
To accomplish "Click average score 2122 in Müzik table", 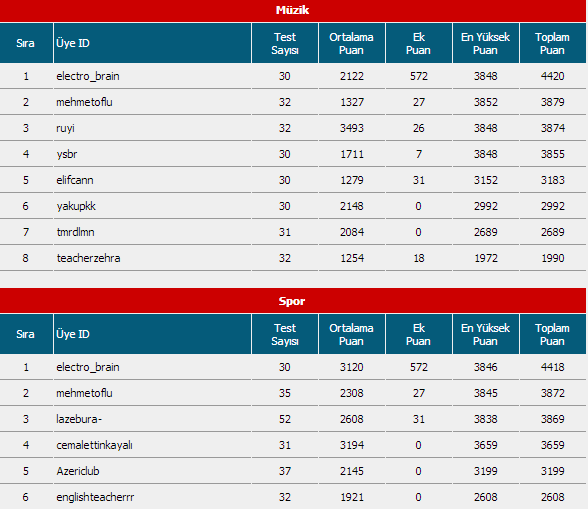I will pyautogui.click(x=352, y=76).
